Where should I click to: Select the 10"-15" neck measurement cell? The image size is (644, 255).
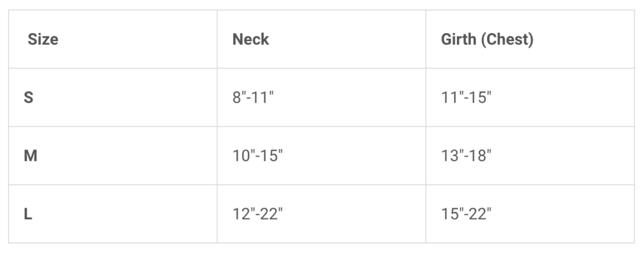[257, 156]
